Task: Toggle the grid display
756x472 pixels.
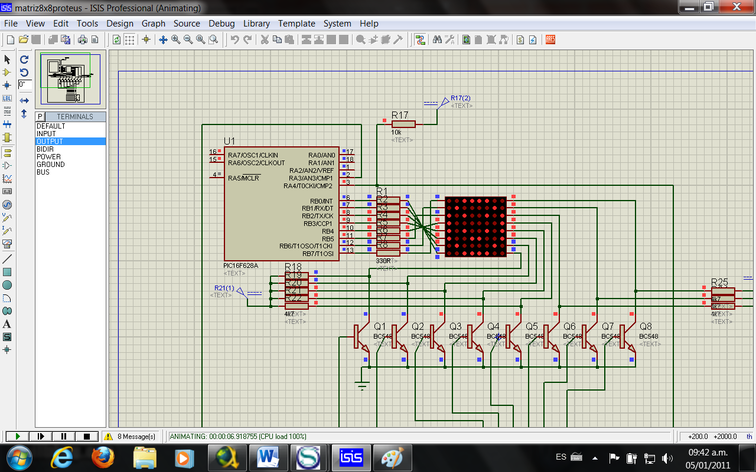Action: coord(129,40)
